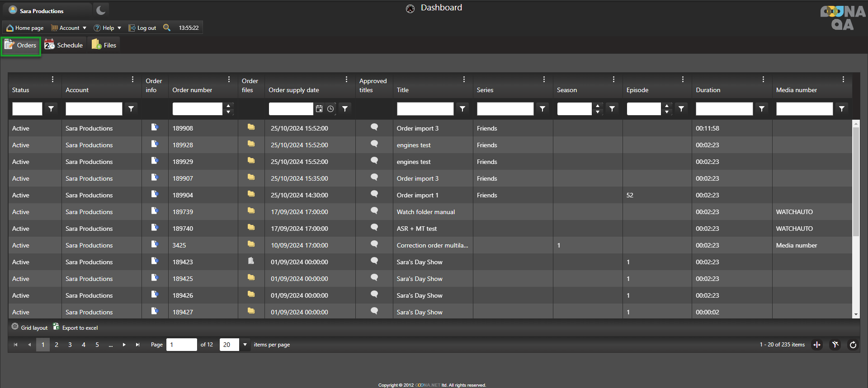Open the Status column filter button

pos(51,109)
